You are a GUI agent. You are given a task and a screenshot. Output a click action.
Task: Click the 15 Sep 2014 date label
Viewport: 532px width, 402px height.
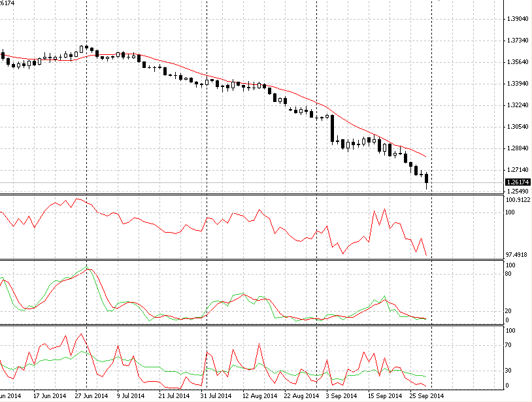click(x=385, y=396)
